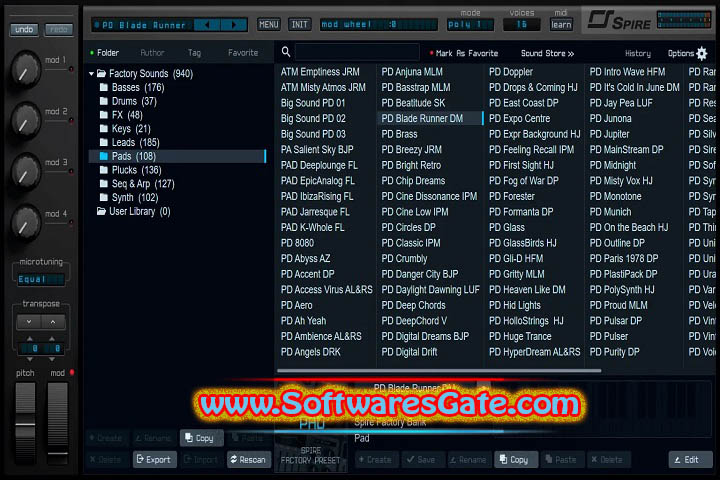Toggle the mod 1 red indicator
Screen dimensions: 720x480
tap(71, 69)
